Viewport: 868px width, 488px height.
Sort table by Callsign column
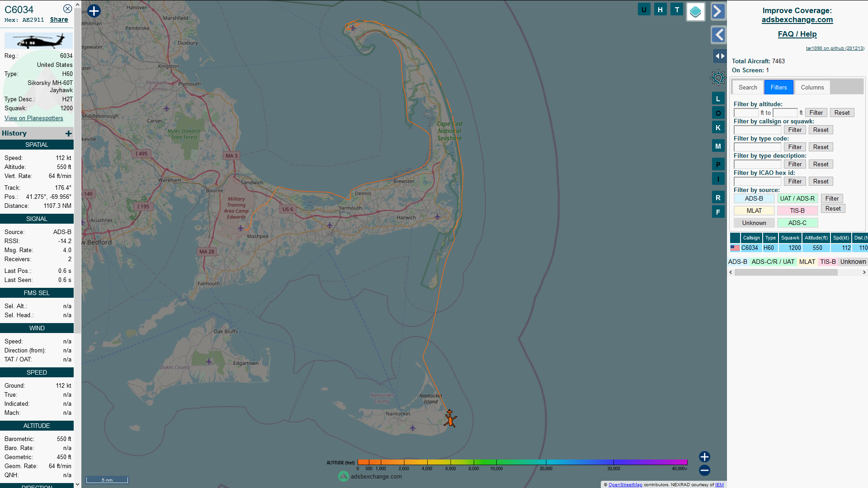point(751,238)
